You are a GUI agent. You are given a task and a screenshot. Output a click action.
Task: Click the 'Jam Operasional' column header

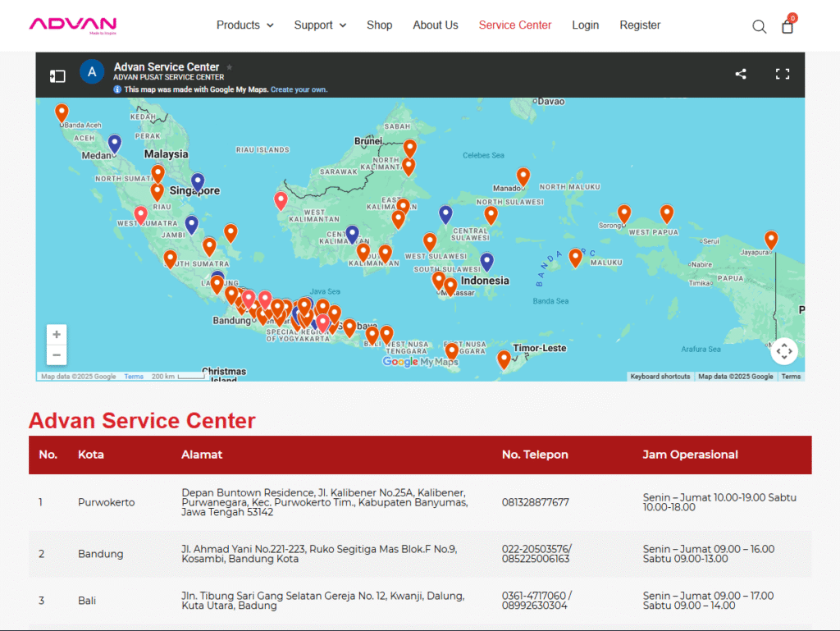tap(691, 455)
